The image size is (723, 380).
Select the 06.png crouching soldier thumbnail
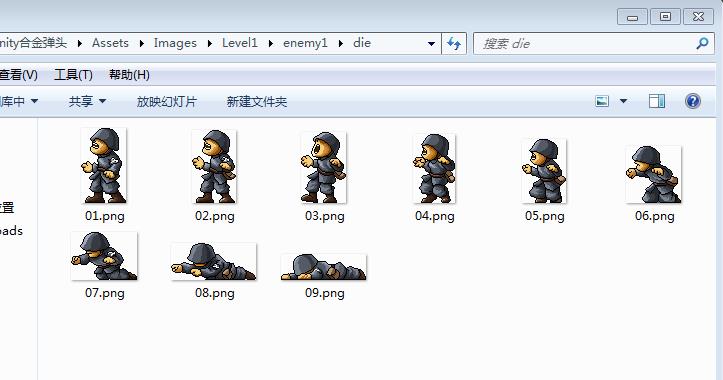pyautogui.click(x=653, y=174)
